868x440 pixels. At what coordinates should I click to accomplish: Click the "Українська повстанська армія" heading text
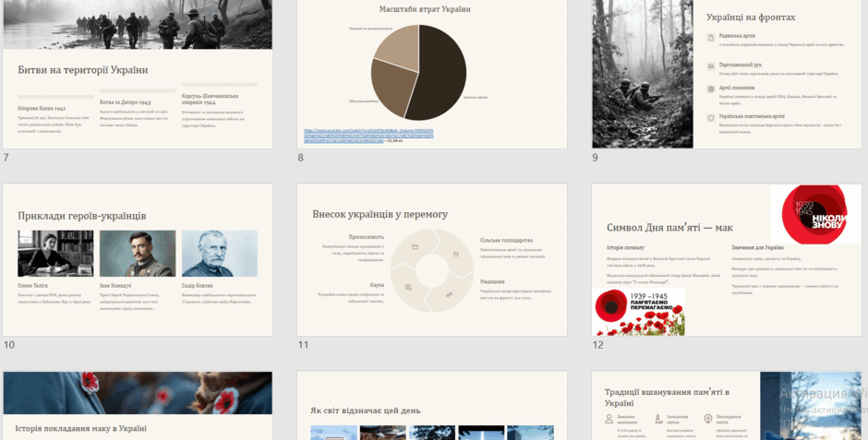752,117
